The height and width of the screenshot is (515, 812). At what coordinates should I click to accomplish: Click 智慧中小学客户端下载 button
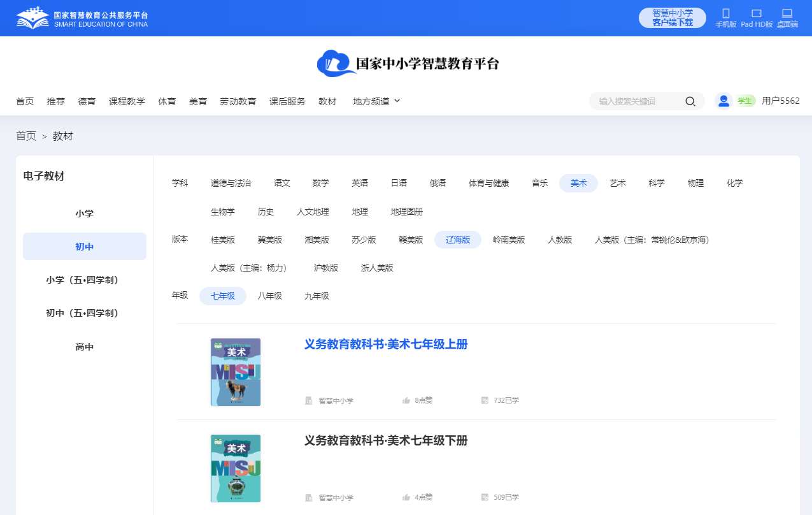pos(673,18)
